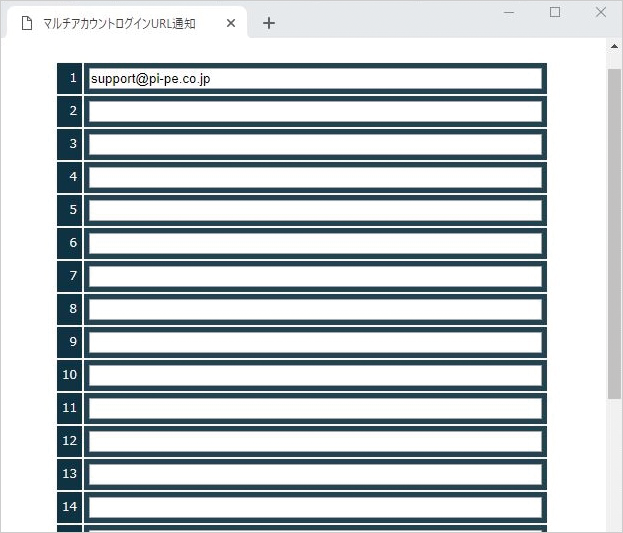
Task: Focus the input field in row 11
Action: [315, 409]
